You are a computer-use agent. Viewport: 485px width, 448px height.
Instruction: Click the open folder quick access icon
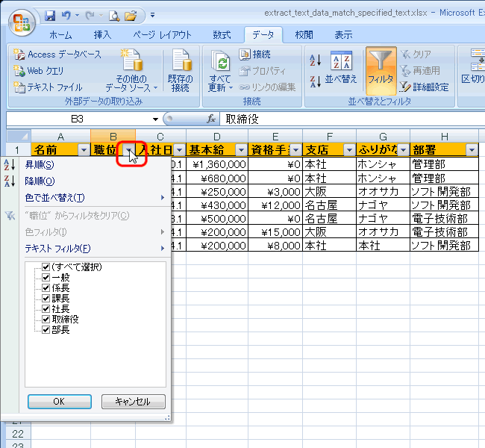coord(131,16)
